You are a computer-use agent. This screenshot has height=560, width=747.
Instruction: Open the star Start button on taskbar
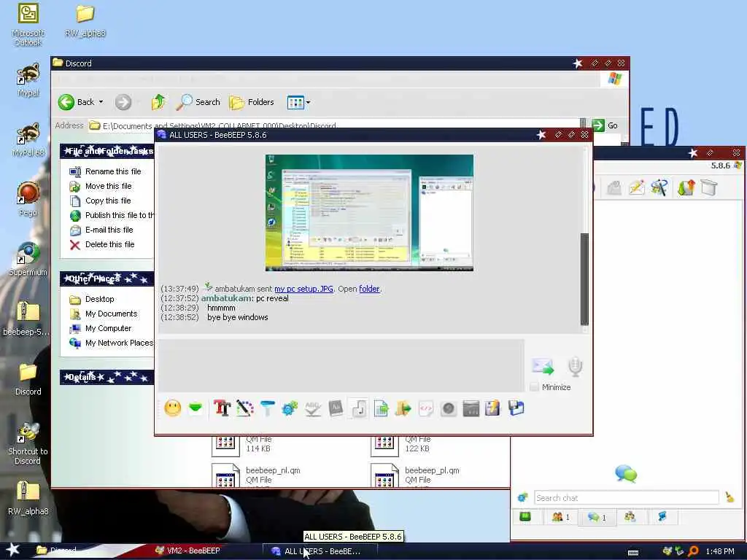(12, 550)
